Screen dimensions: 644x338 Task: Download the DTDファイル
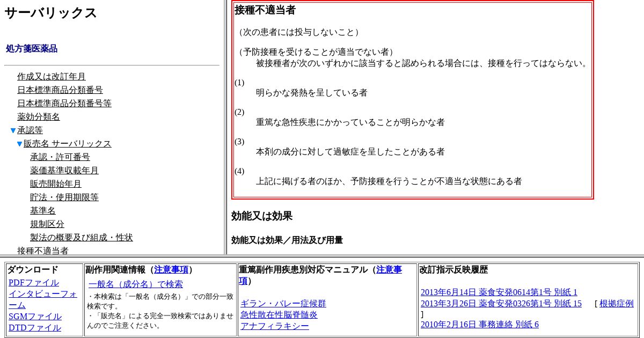pyautogui.click(x=35, y=328)
